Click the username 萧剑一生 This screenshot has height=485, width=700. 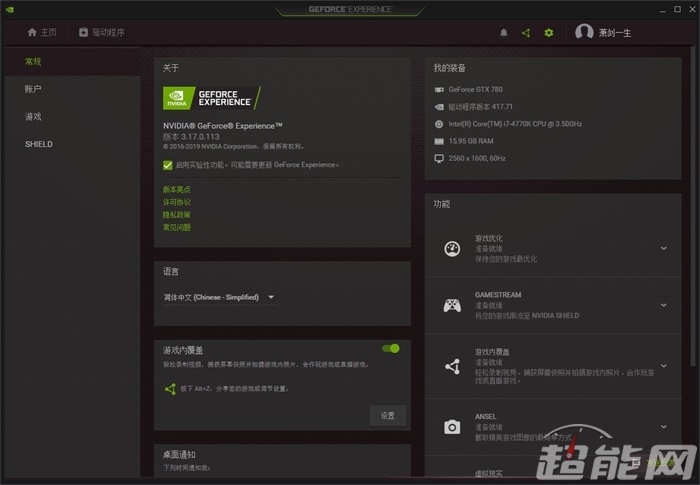click(615, 33)
